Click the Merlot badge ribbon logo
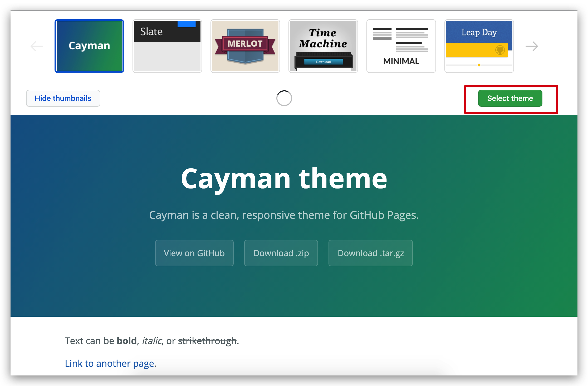This screenshot has width=588, height=386. point(245,44)
